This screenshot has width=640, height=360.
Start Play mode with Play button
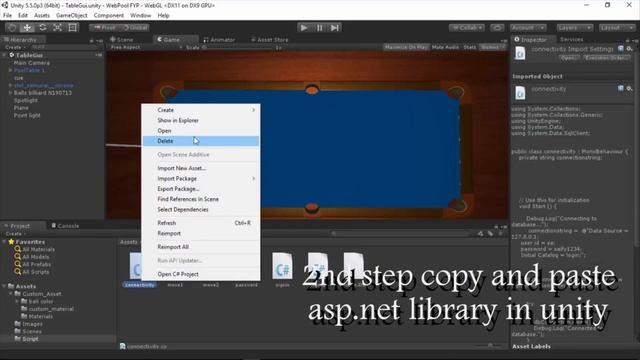coord(304,27)
